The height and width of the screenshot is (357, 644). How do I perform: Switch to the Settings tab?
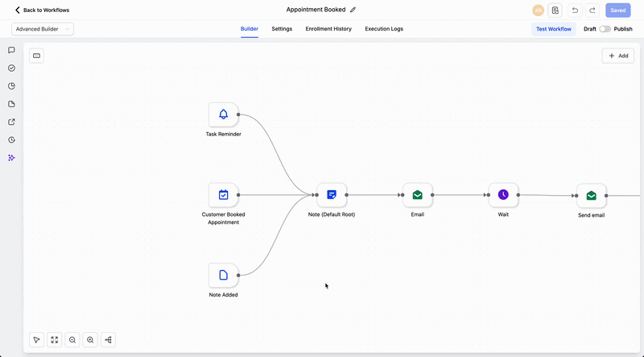[x=282, y=29]
